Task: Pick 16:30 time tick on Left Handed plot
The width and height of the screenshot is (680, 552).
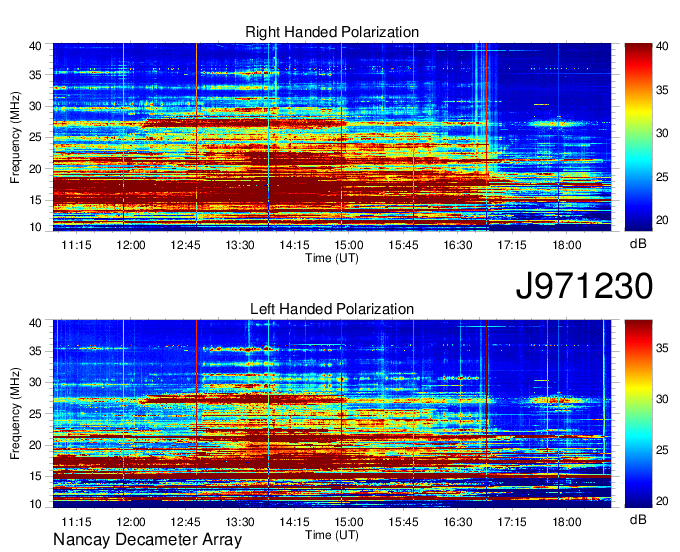Action: (458, 522)
